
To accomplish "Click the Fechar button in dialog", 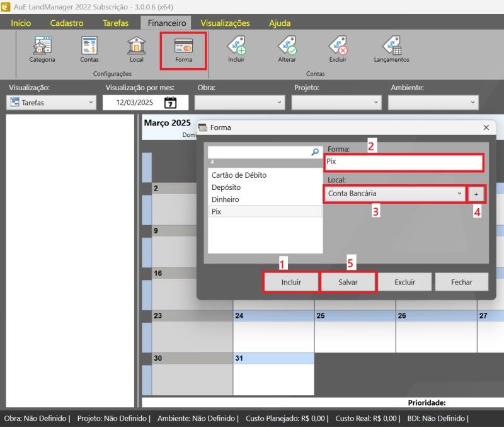I will click(461, 283).
